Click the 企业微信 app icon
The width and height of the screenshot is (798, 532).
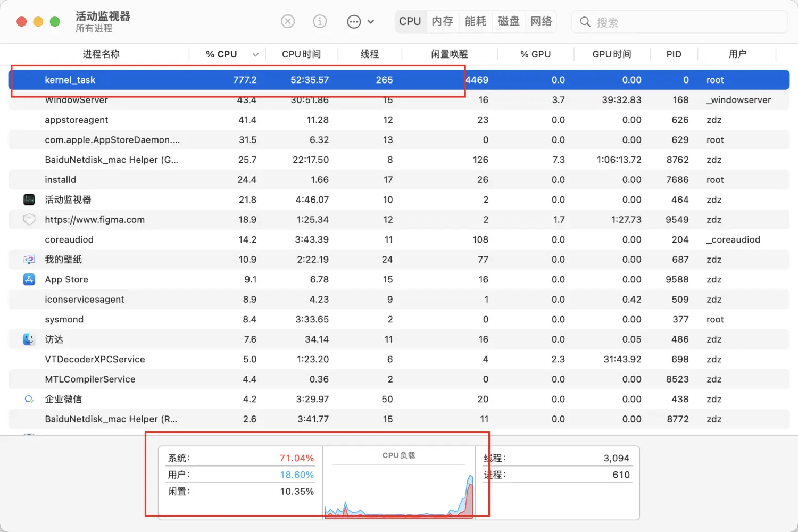29,399
